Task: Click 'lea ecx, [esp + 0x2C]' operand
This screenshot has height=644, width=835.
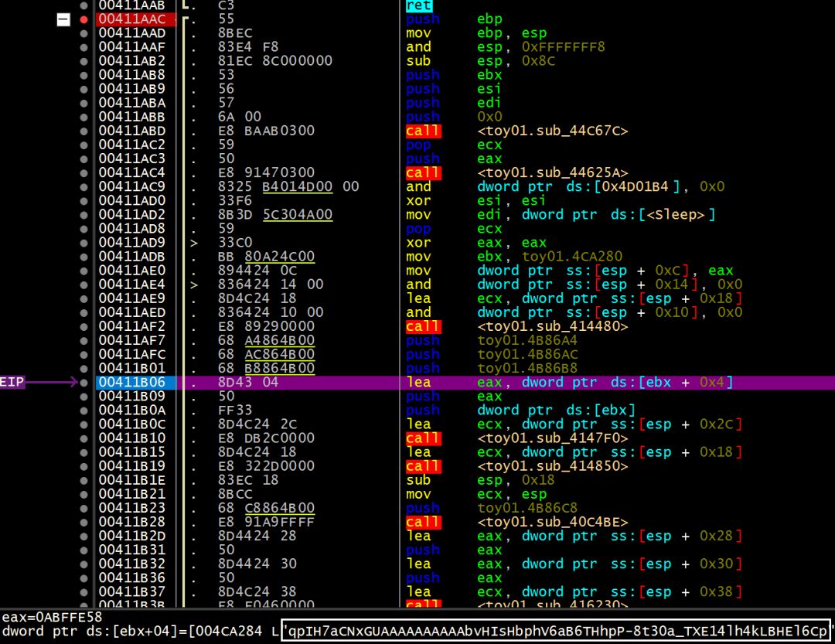Action: pyautogui.click(x=609, y=424)
